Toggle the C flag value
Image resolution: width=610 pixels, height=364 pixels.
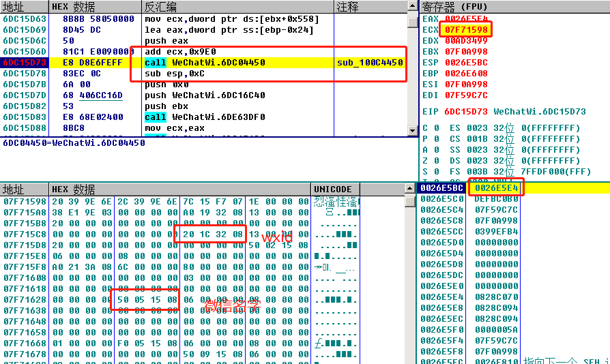click(437, 128)
